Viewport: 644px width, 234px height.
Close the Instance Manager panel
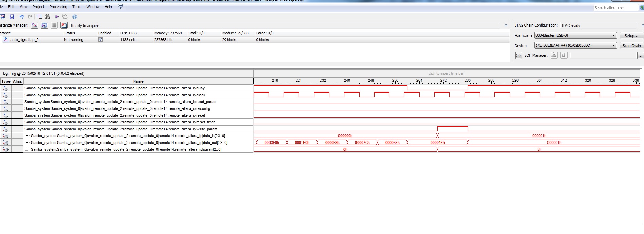click(x=506, y=25)
